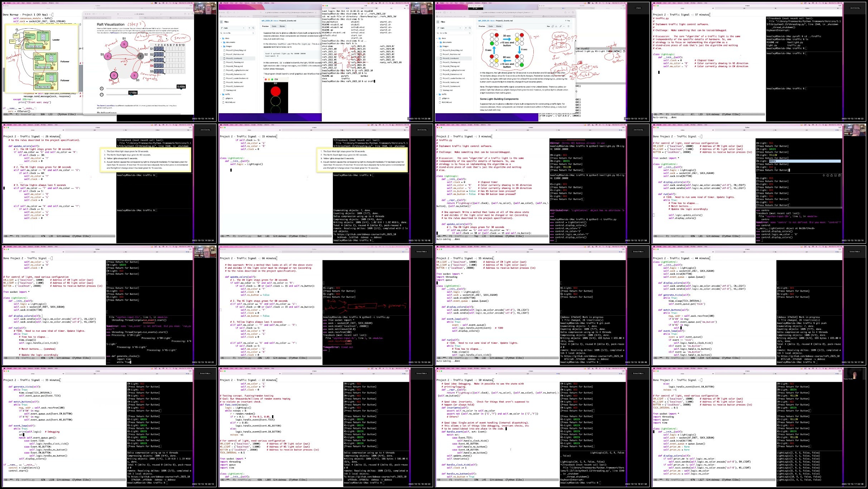Follow The Secret Lives of Data link

tap(105, 106)
